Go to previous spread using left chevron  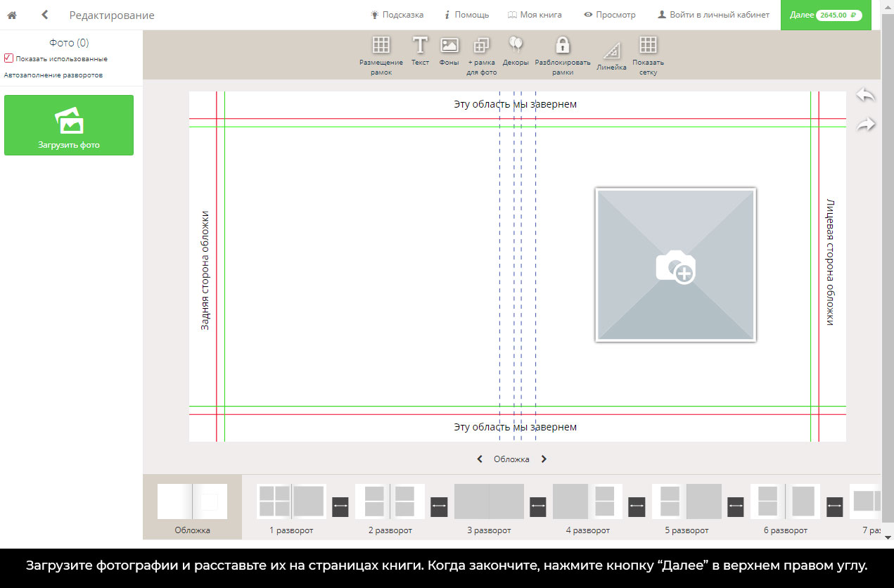pos(480,459)
